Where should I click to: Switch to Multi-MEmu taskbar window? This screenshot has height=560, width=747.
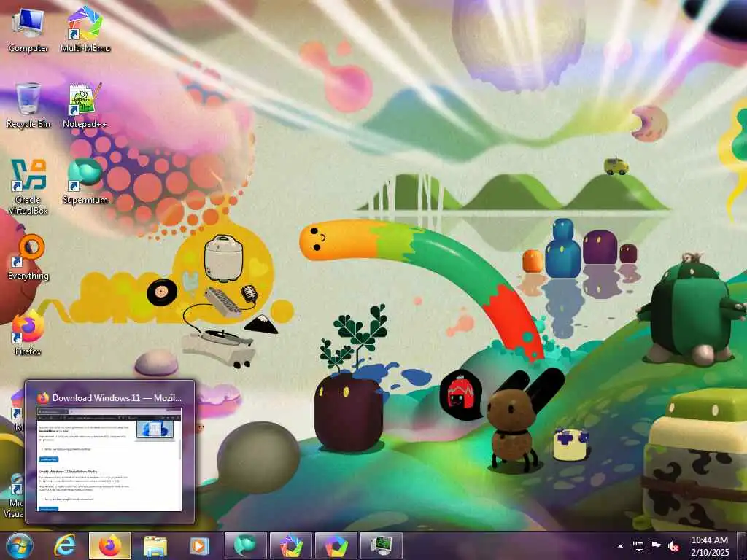pos(290,545)
